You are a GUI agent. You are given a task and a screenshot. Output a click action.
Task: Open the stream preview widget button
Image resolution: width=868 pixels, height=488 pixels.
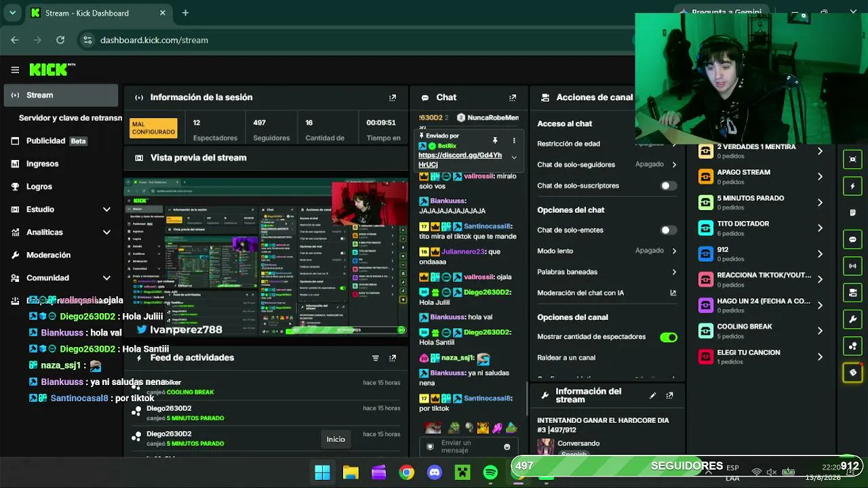[x=852, y=160]
